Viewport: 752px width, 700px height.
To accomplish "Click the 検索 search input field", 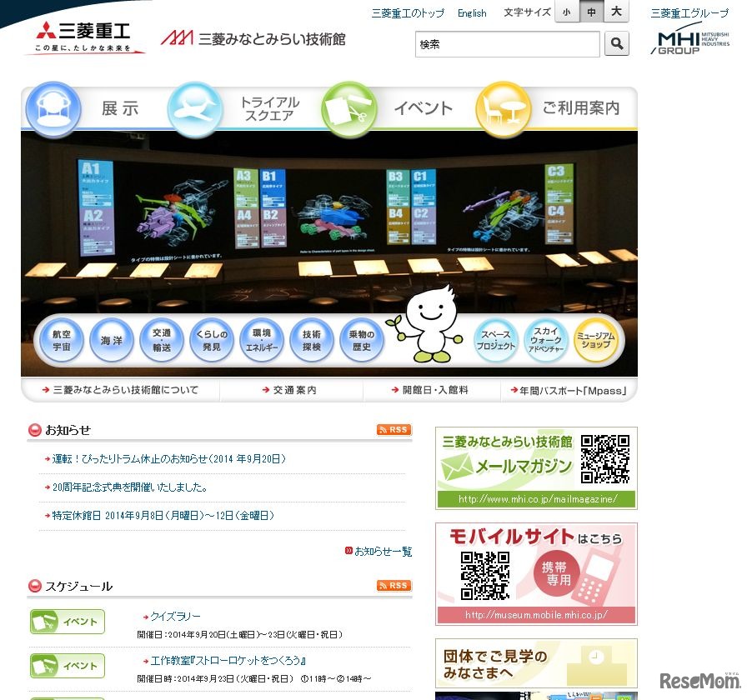I will coord(508,44).
